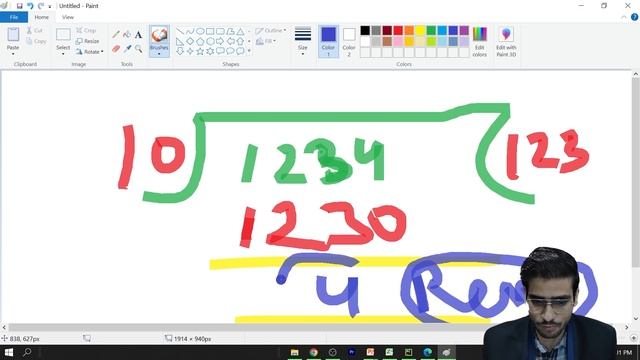Click the Copy button
Viewport: 640px width, 360px height.
click(x=36, y=41)
